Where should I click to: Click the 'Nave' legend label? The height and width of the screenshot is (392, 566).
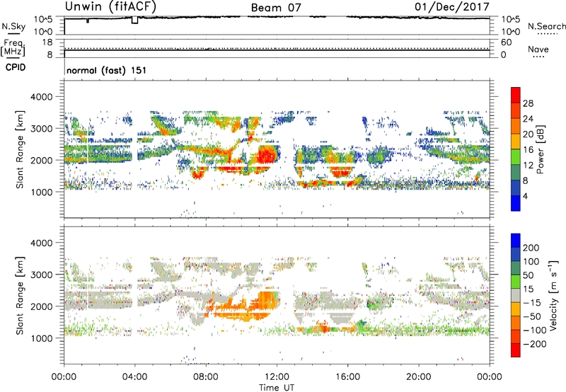(538, 50)
